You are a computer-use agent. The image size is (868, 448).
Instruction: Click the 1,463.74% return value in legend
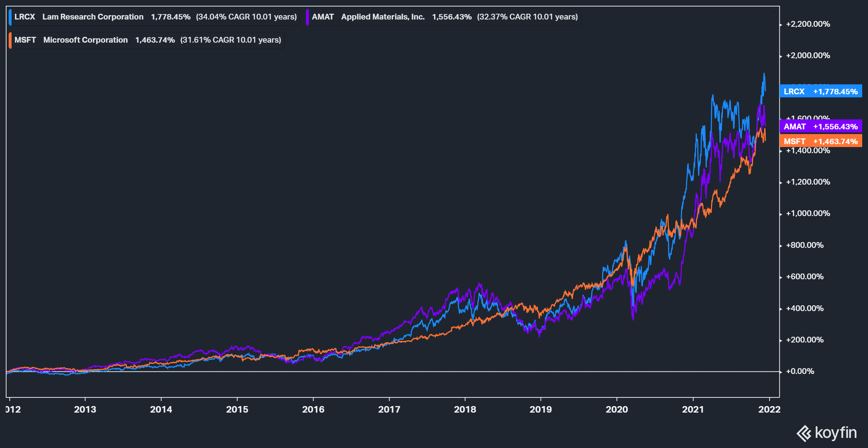pyautogui.click(x=155, y=40)
